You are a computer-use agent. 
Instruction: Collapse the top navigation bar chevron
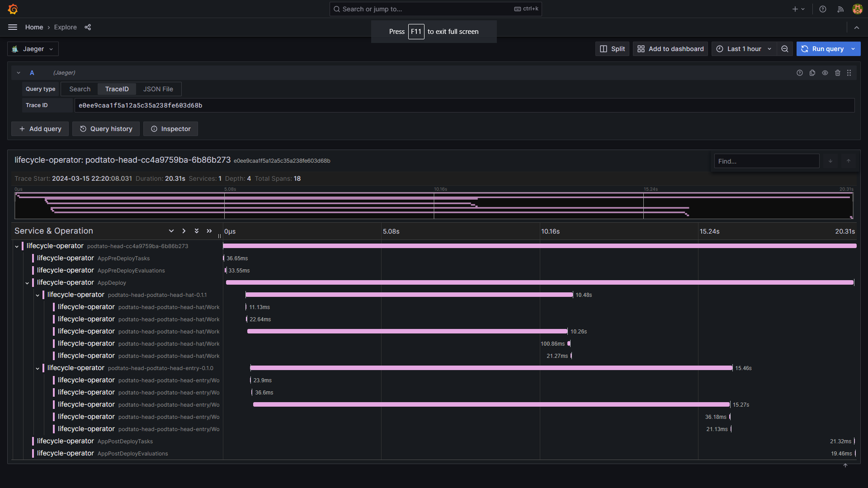coord(857,28)
